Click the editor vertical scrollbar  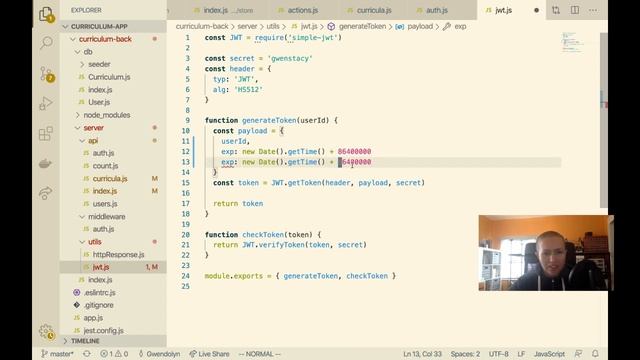[x=604, y=120]
